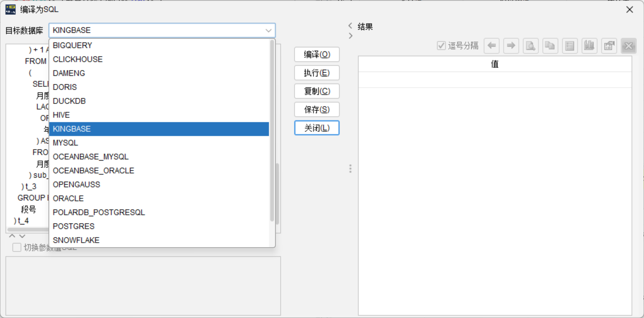Open the bar chart icon in results toolbar
The height and width of the screenshot is (318, 644).
click(x=589, y=46)
